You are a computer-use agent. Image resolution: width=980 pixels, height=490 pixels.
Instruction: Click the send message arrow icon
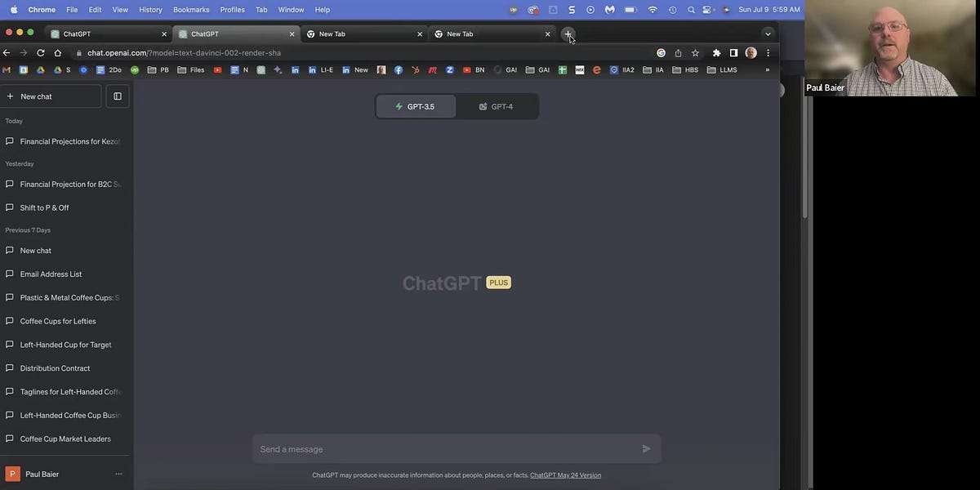tap(645, 448)
